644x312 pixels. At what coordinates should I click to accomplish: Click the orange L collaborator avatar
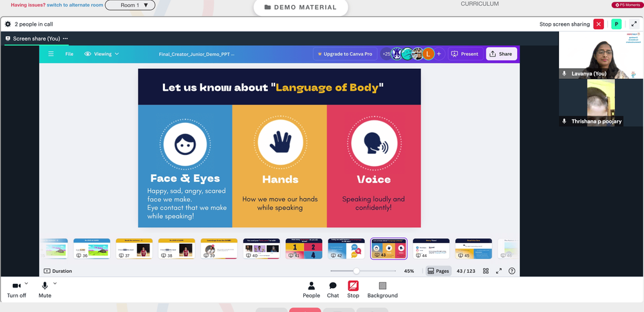(428, 54)
